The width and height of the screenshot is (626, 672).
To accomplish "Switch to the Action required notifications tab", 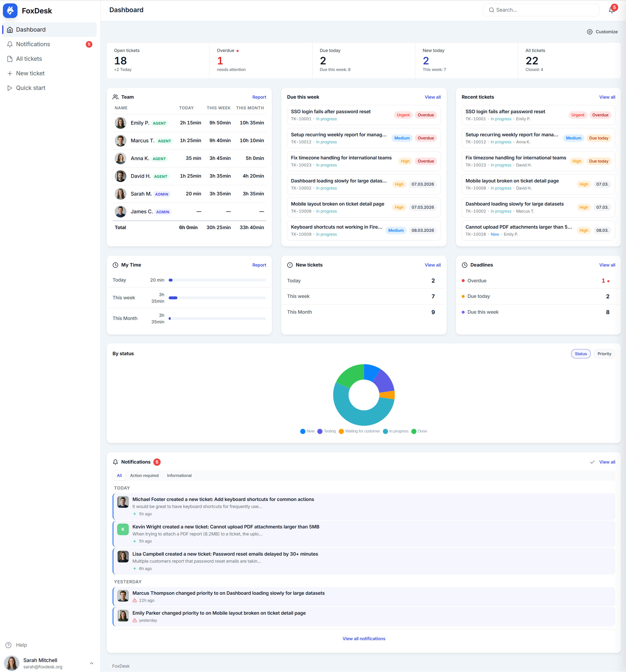I will coord(144,475).
